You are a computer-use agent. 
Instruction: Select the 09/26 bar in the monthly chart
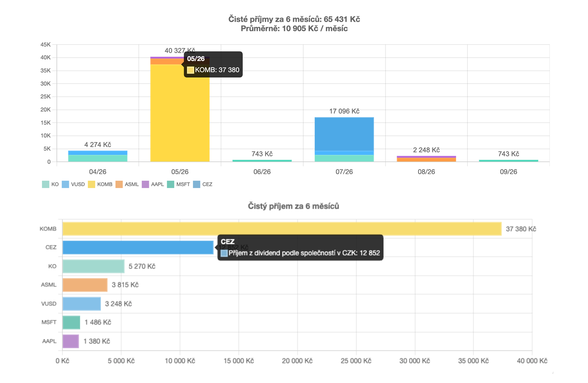click(508, 161)
